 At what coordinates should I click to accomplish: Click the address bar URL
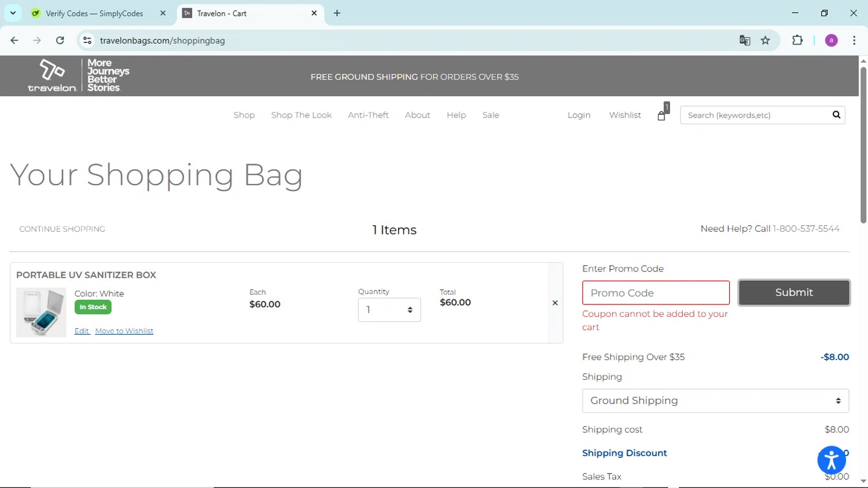tap(163, 41)
